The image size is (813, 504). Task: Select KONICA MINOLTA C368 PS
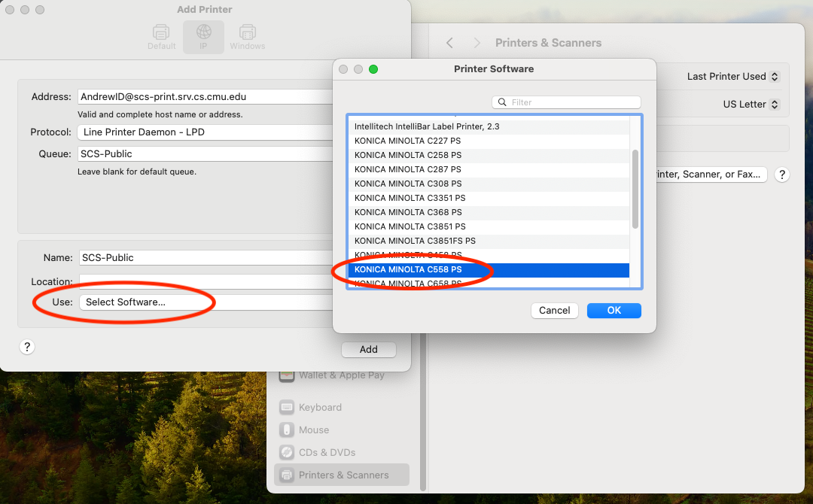pos(489,212)
